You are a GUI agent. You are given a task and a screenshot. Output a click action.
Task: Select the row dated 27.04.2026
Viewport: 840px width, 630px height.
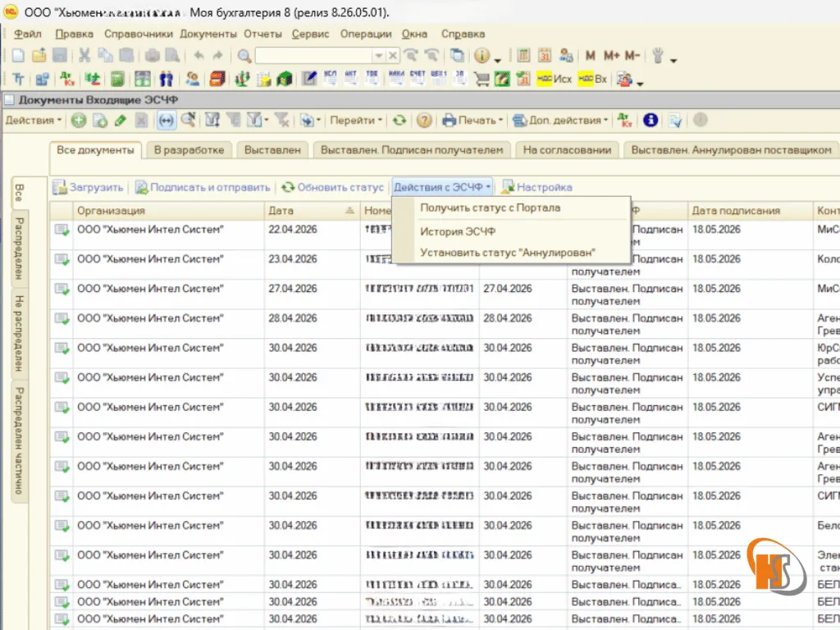[x=445, y=294]
